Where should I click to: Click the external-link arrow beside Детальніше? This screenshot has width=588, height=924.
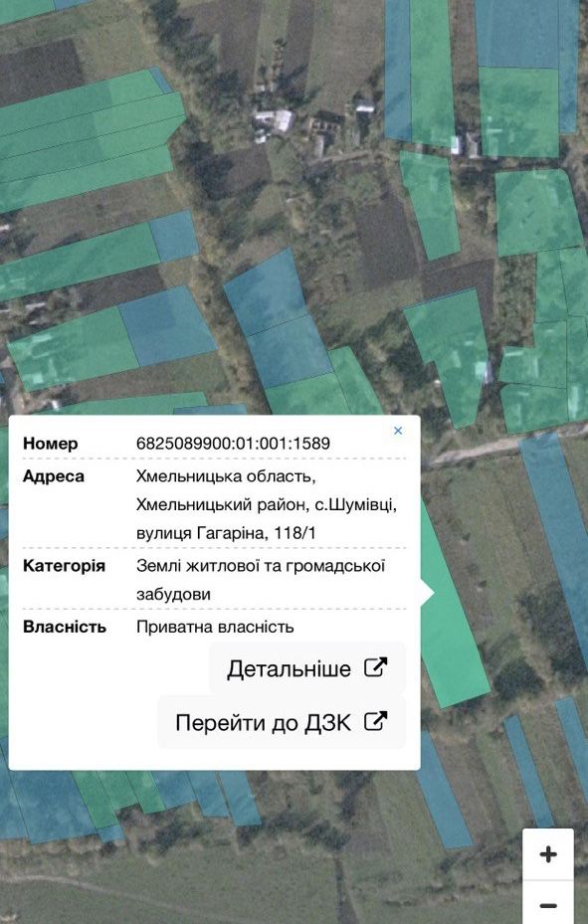pos(376,667)
